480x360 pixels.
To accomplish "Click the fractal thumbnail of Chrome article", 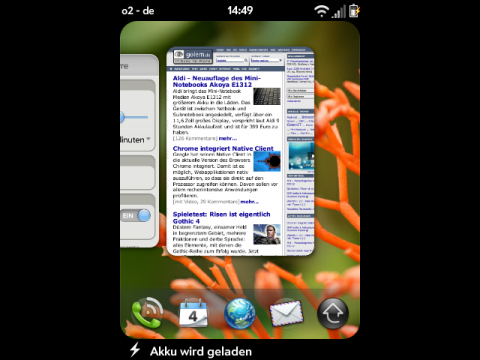I will point(267,161).
